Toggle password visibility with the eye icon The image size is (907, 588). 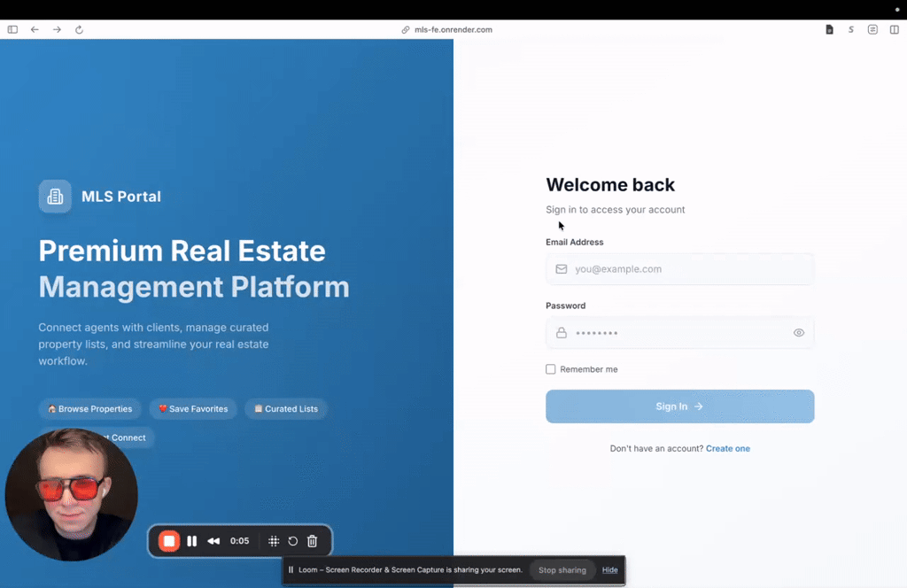pyautogui.click(x=798, y=332)
